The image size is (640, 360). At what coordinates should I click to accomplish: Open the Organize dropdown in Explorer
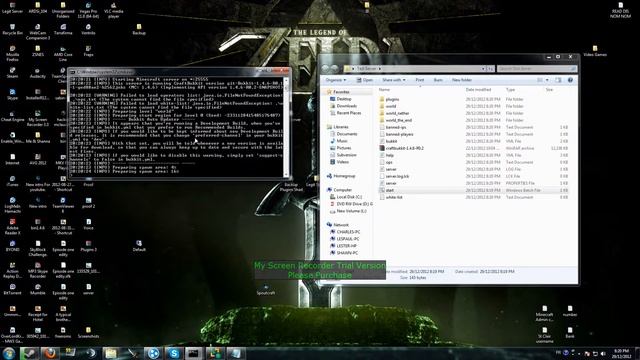pyautogui.click(x=336, y=80)
